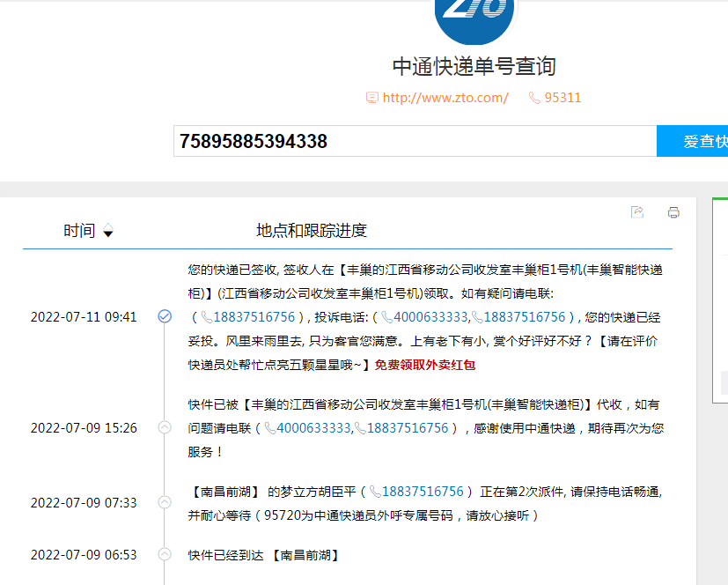Click the ZTO express logo

pos(474,22)
